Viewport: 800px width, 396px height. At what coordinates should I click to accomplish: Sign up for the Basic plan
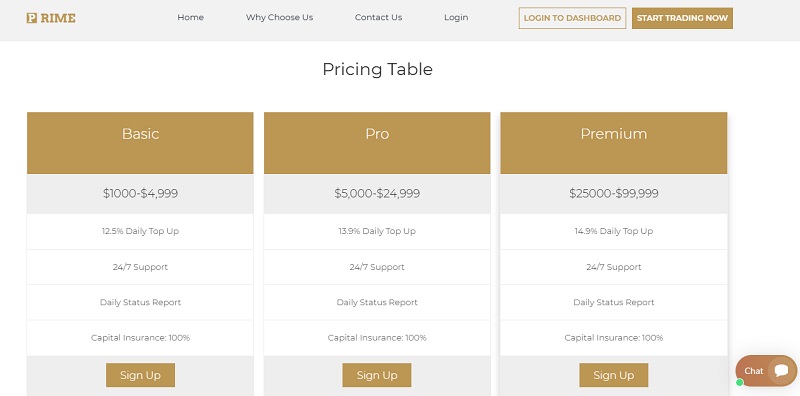[x=140, y=375]
